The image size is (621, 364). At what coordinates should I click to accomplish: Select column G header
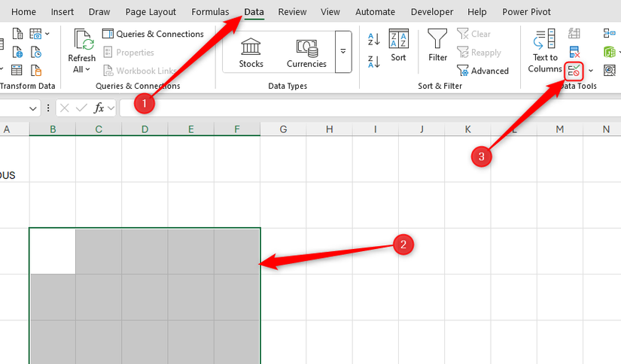(283, 129)
